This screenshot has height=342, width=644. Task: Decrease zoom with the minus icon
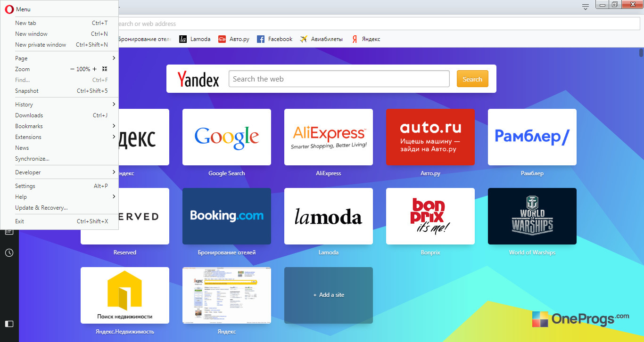[x=72, y=69]
